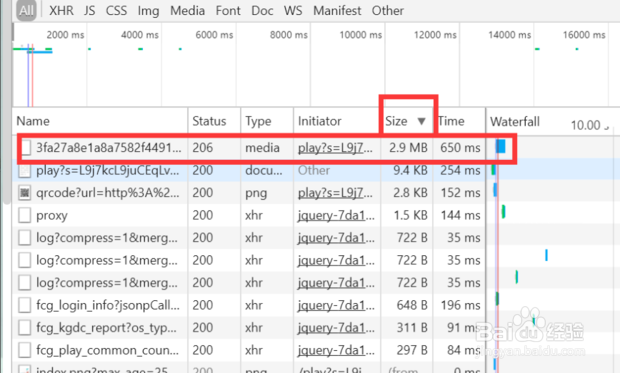620x373 pixels.
Task: Sort by Size column header
Action: [x=407, y=121]
